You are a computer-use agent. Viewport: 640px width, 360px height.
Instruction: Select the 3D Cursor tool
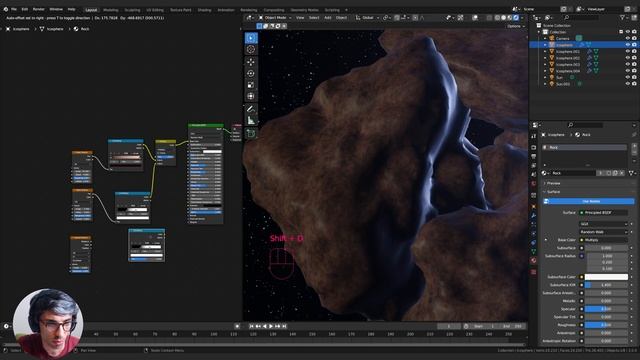(x=251, y=49)
